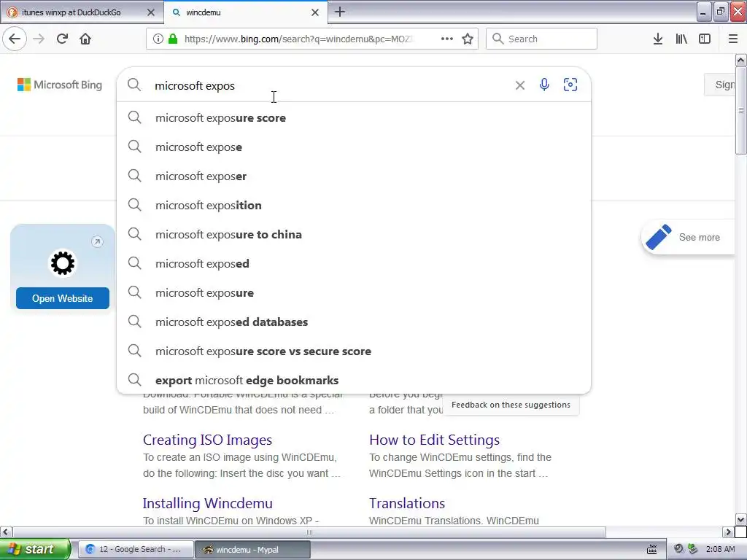747x560 pixels.
Task: Go back to the previous page
Action: [15, 39]
